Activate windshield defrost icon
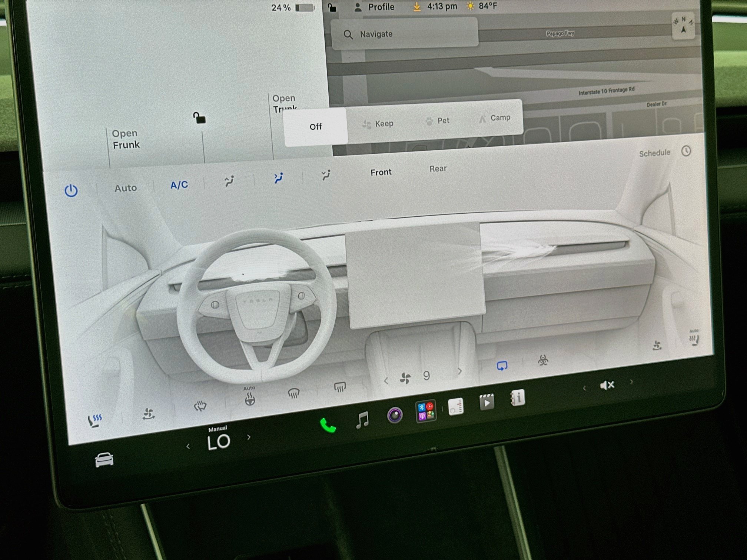The image size is (747, 560). (293, 393)
